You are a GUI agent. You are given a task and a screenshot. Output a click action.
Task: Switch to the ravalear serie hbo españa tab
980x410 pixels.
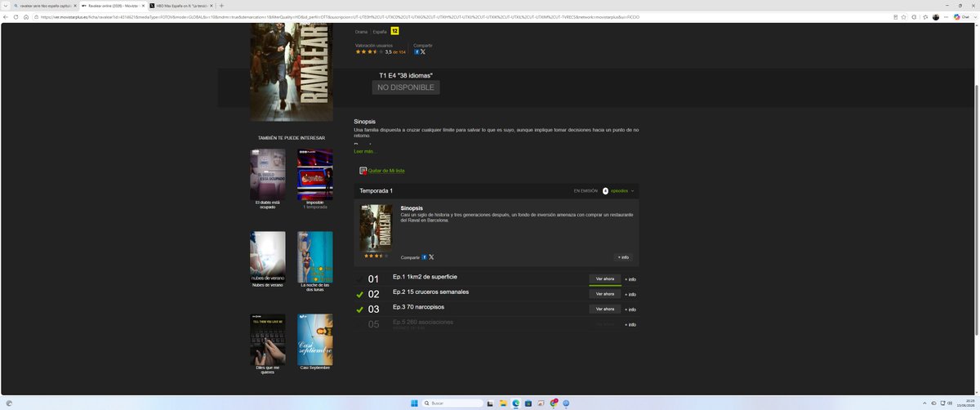tap(45, 6)
